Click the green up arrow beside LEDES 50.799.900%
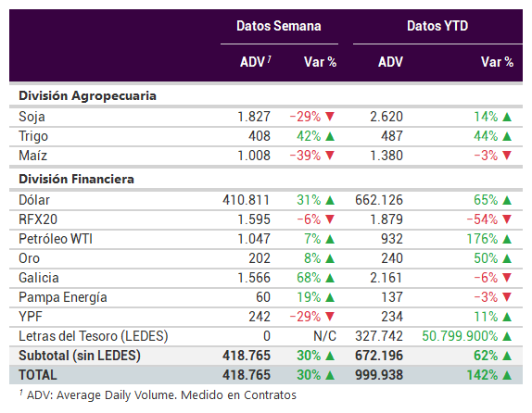Image resolution: width=532 pixels, height=413 pixels. click(507, 336)
